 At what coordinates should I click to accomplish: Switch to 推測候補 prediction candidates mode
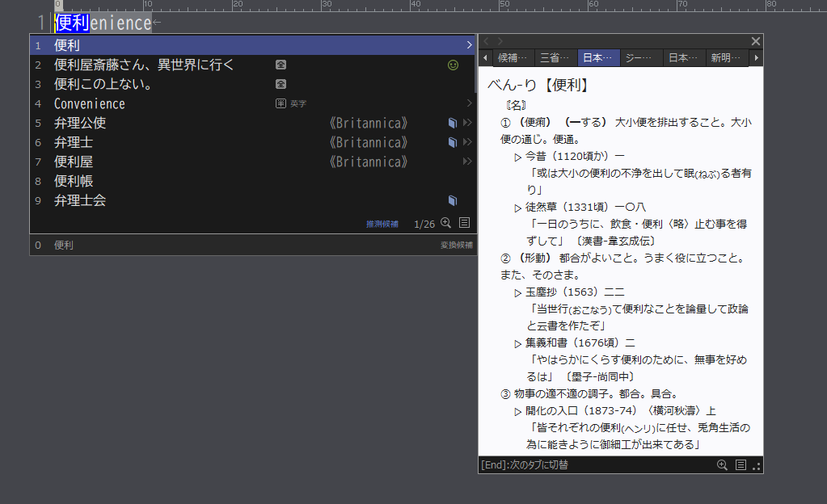coord(382,224)
